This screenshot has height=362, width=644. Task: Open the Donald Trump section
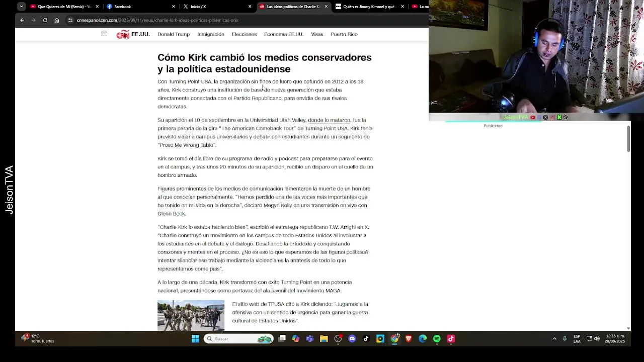(x=174, y=34)
